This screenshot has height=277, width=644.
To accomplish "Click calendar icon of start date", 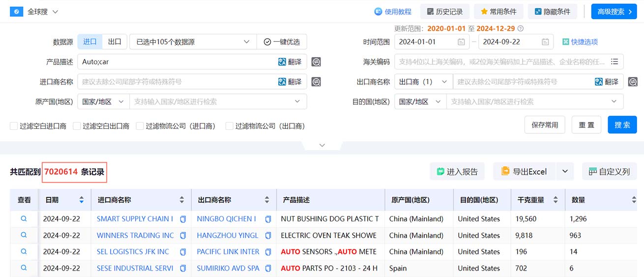I will (x=461, y=42).
